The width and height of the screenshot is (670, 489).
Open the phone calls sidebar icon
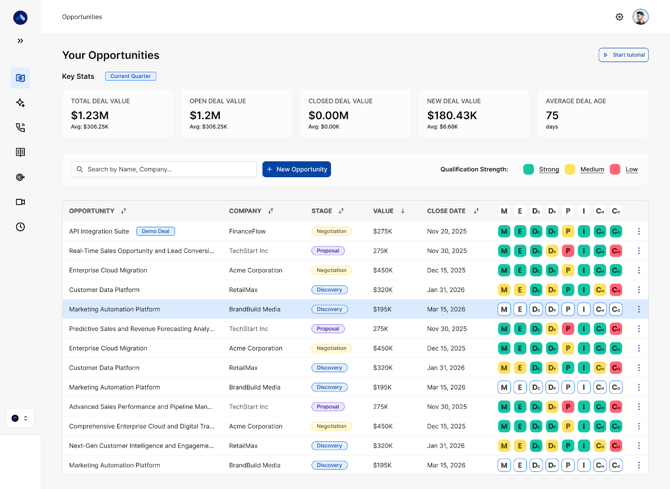[20, 128]
